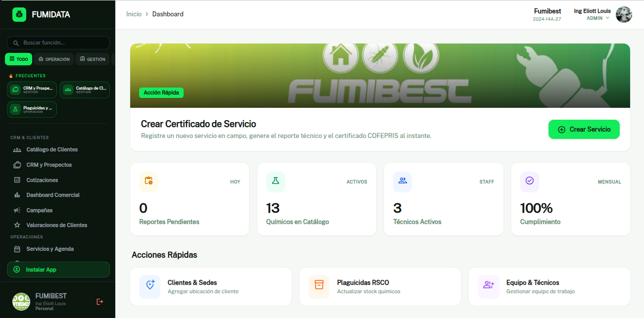Click the user avatar photo in header
Viewport: 644px width, 318px height.
(x=624, y=14)
